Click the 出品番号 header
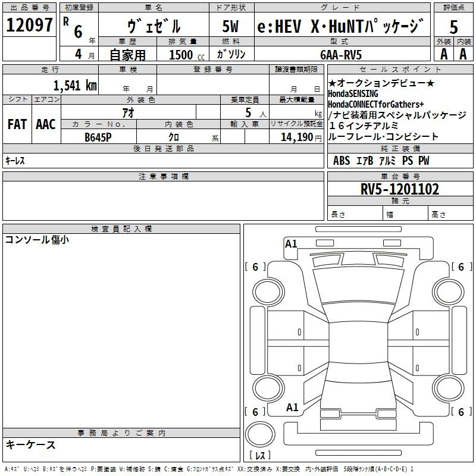476x476 pixels. (29, 8)
